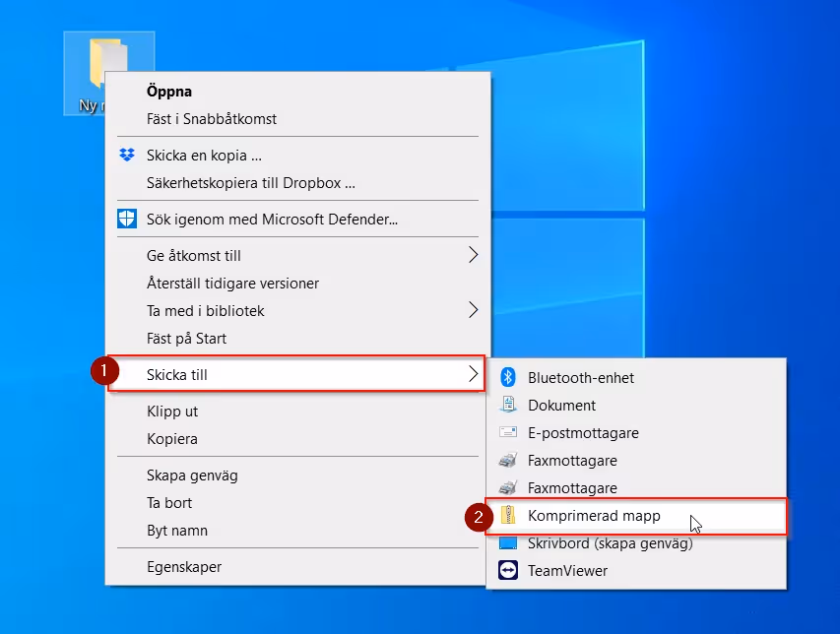
Task: Select Säkerhetskopiera till Dropbox ...
Action: coord(297,183)
